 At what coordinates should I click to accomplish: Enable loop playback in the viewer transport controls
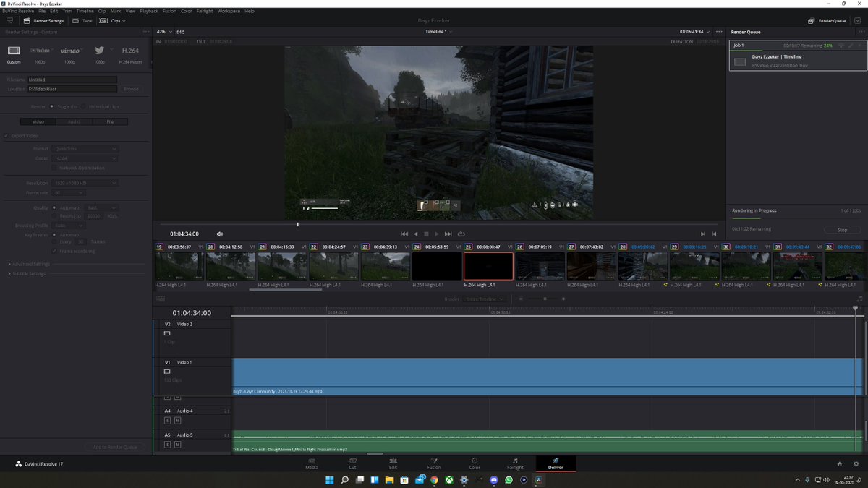(461, 233)
